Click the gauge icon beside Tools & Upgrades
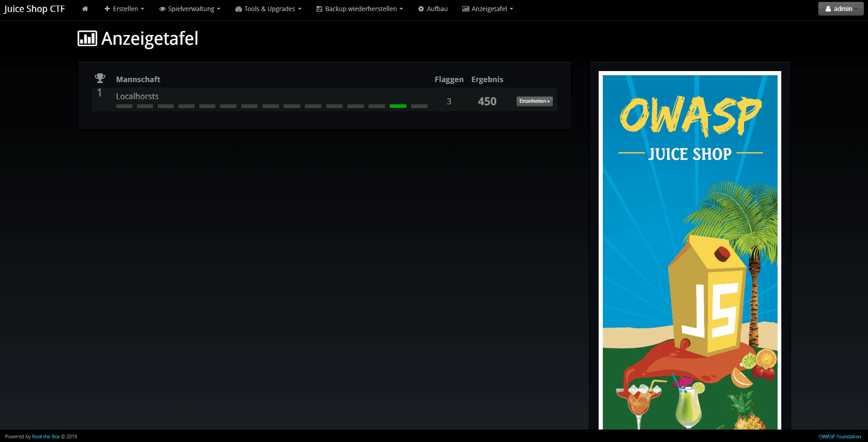This screenshot has height=442, width=868. click(x=238, y=9)
